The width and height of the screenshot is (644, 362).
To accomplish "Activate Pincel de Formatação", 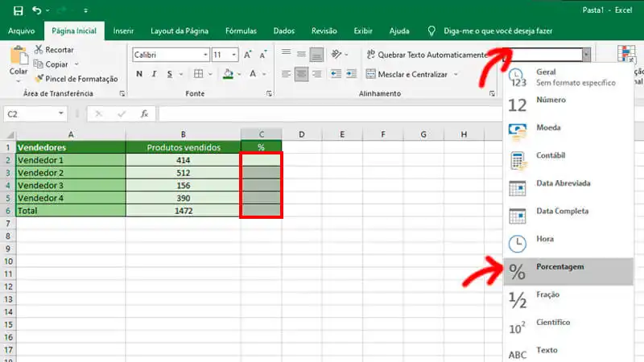I will [76, 79].
